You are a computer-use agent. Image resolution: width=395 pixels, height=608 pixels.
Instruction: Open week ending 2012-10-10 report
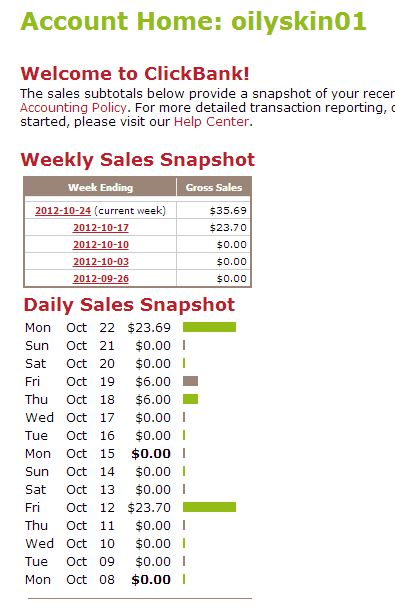(101, 245)
